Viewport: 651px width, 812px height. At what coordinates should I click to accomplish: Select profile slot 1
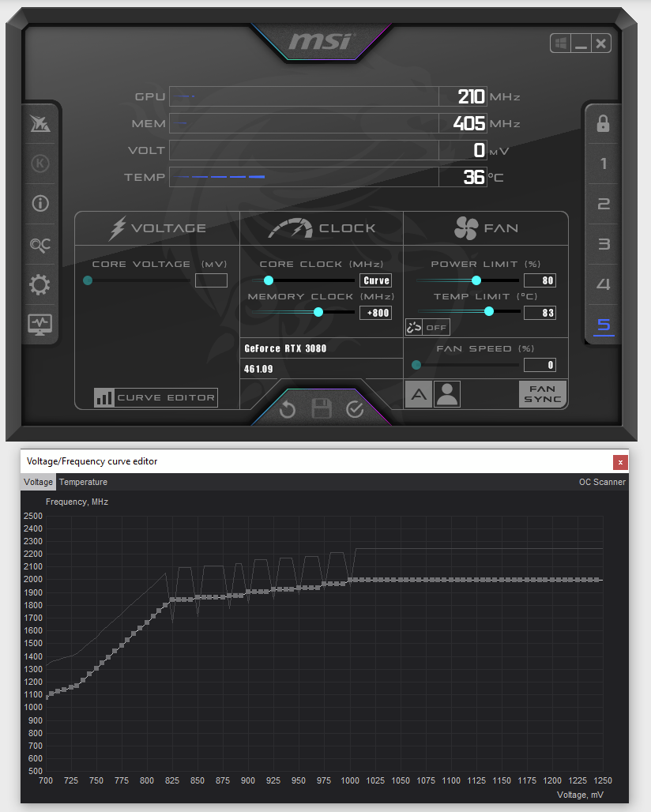click(604, 164)
